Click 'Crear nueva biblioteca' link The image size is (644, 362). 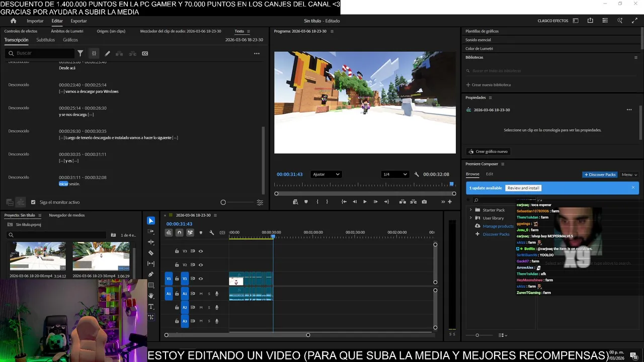[488, 84]
